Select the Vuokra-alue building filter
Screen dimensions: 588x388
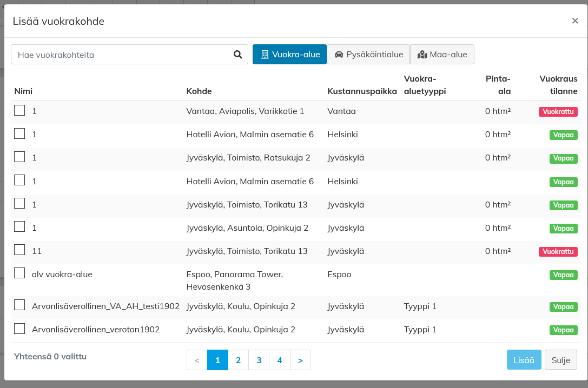tap(289, 55)
